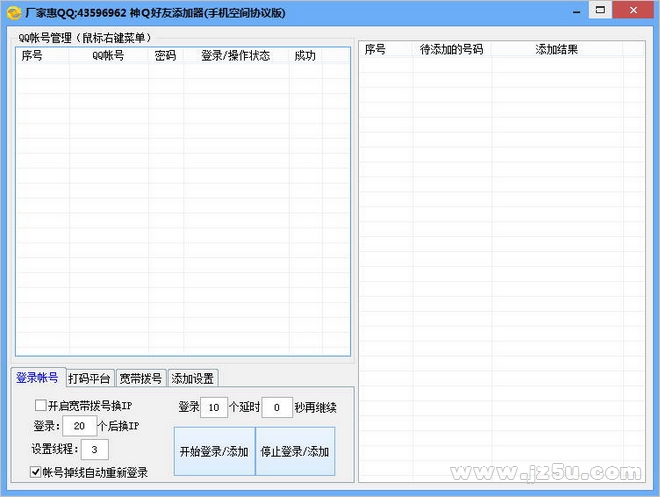Select the 设置线程 input box
The width and height of the screenshot is (660, 497).
click(94, 449)
